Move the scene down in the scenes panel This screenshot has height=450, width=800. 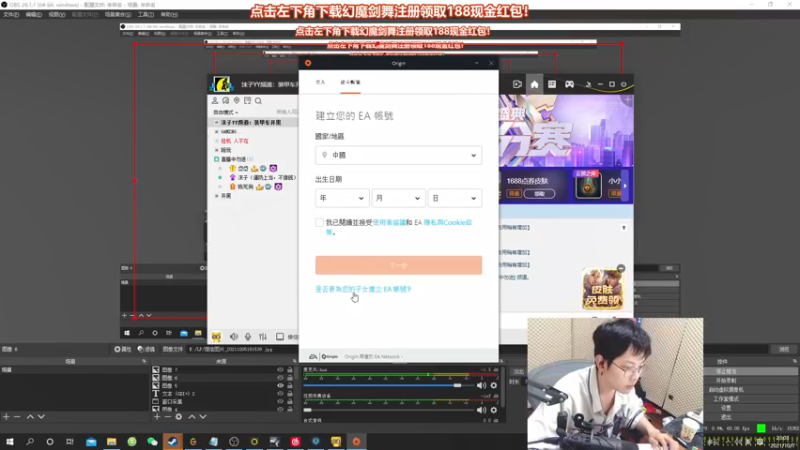coord(41,417)
